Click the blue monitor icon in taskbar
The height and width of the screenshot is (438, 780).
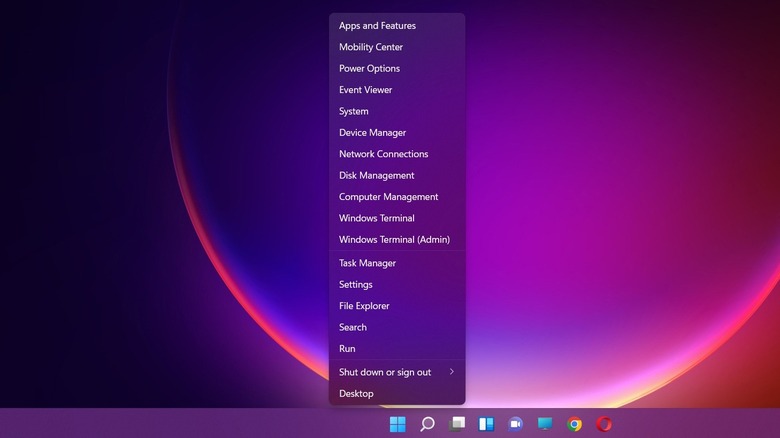click(545, 424)
